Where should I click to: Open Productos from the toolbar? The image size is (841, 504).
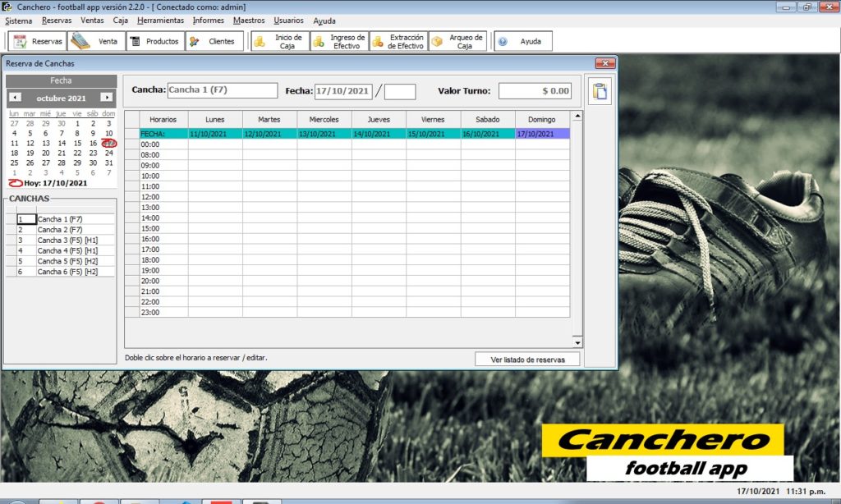pos(155,41)
